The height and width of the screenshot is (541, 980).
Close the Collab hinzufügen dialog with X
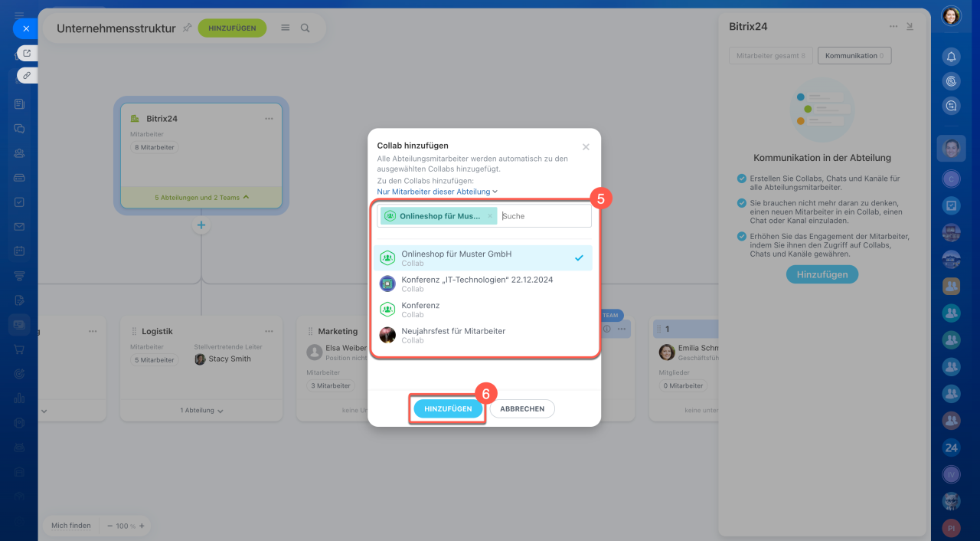[586, 147]
